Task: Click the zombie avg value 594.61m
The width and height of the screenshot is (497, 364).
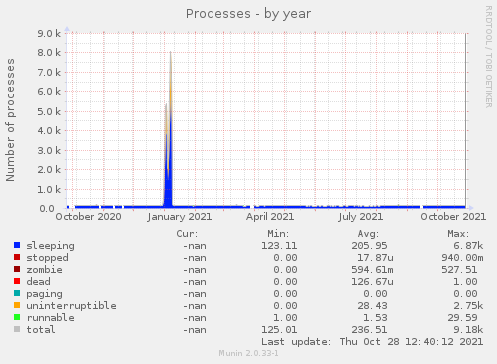Action: point(372,270)
